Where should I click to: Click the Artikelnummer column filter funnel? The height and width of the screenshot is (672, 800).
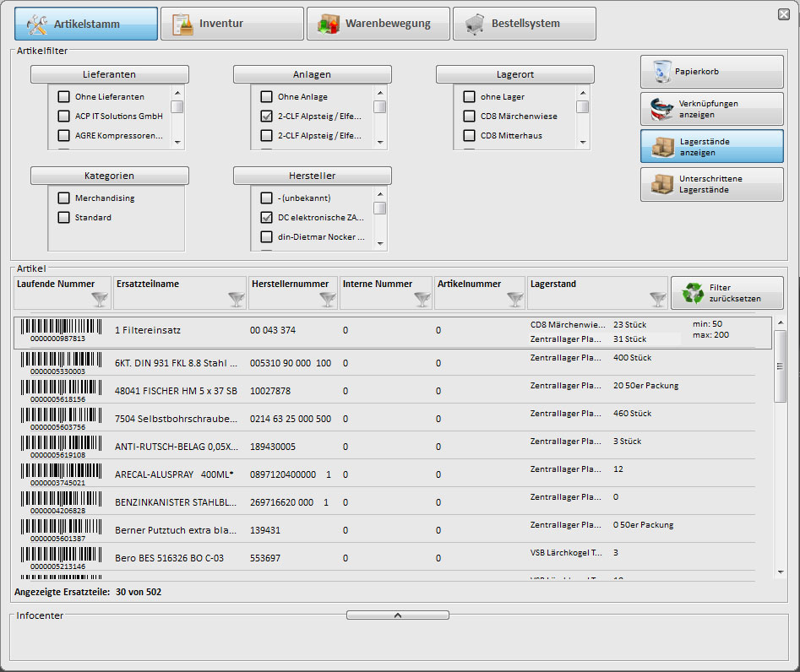514,299
